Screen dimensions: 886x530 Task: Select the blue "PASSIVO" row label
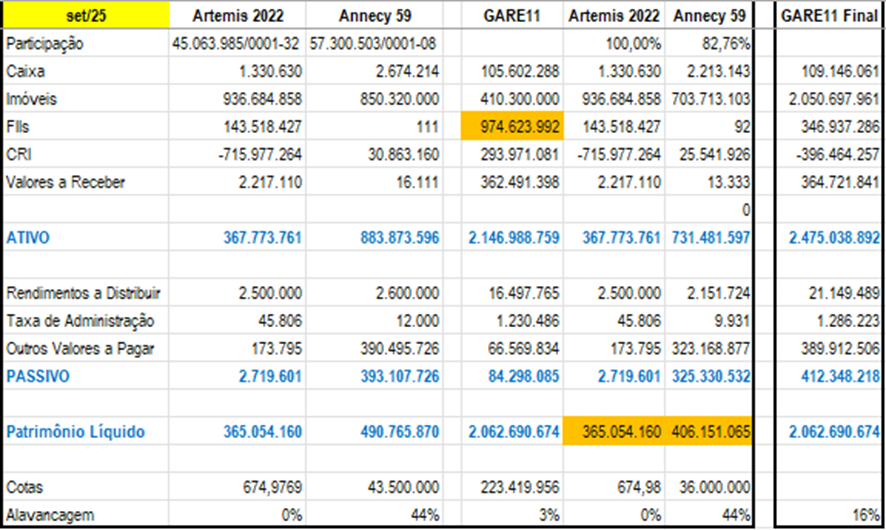click(x=35, y=376)
